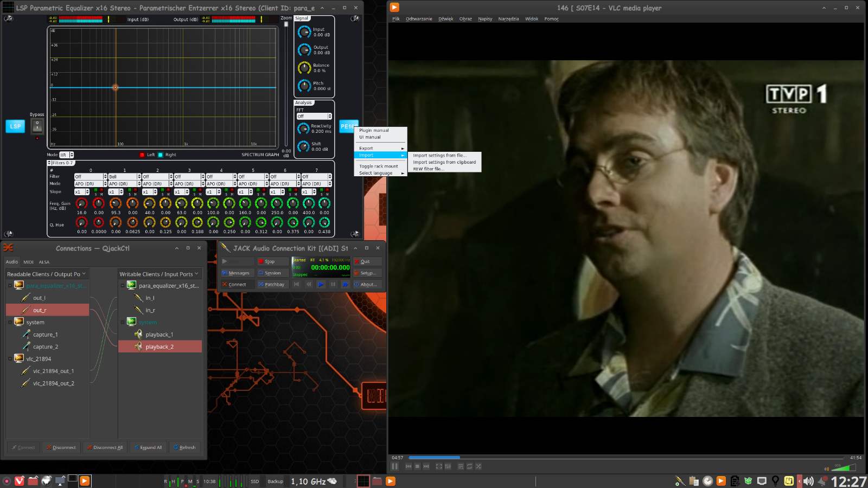This screenshot has height=488, width=868.
Task: Open filter 0 Mode APO (DR) dropdown
Action: 91,184
